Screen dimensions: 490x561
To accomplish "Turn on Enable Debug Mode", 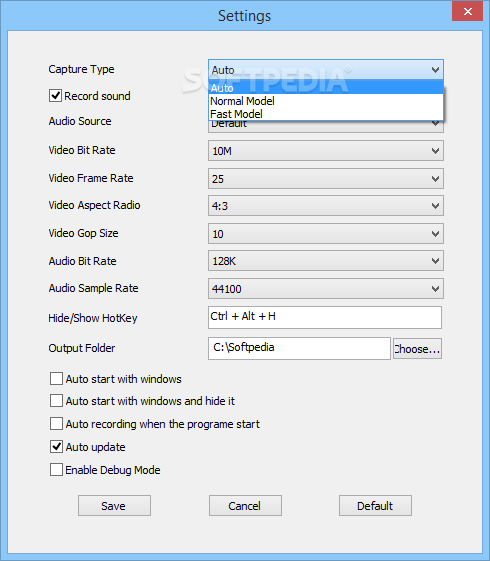I will click(57, 469).
